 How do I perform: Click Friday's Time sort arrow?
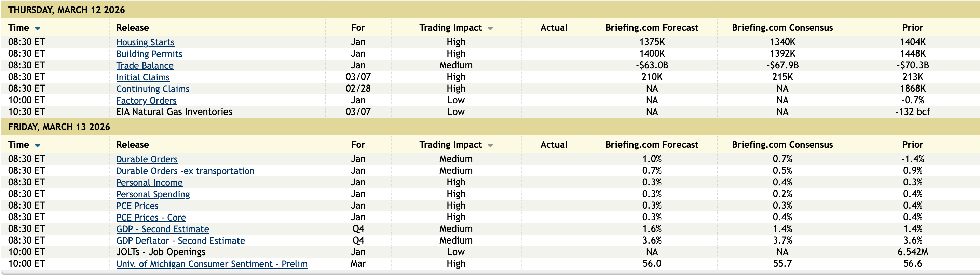point(37,145)
